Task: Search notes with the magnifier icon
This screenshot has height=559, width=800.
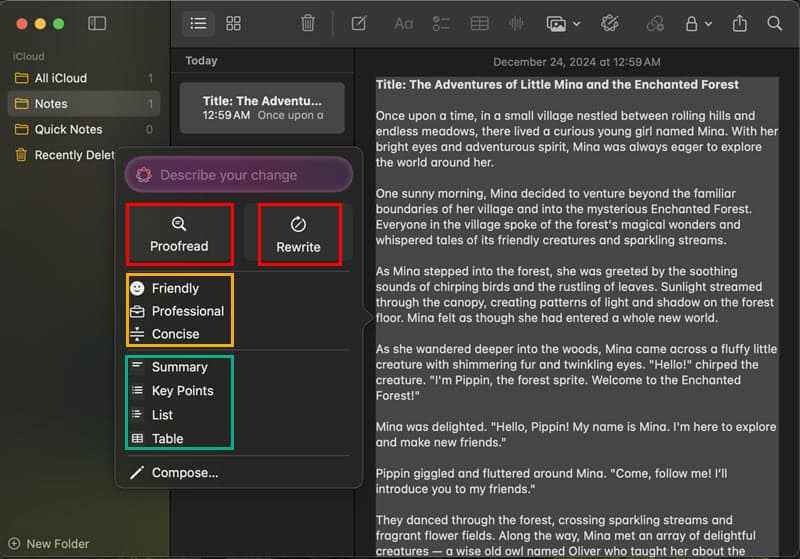Action: [774, 23]
